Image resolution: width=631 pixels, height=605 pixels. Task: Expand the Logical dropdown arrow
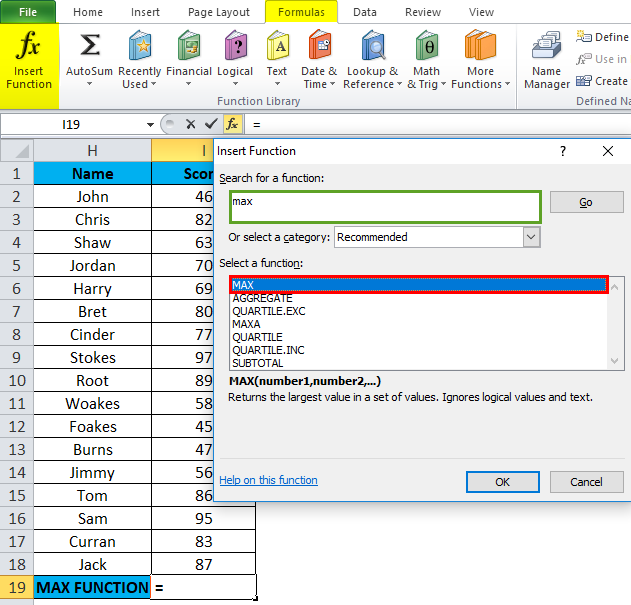[235, 84]
